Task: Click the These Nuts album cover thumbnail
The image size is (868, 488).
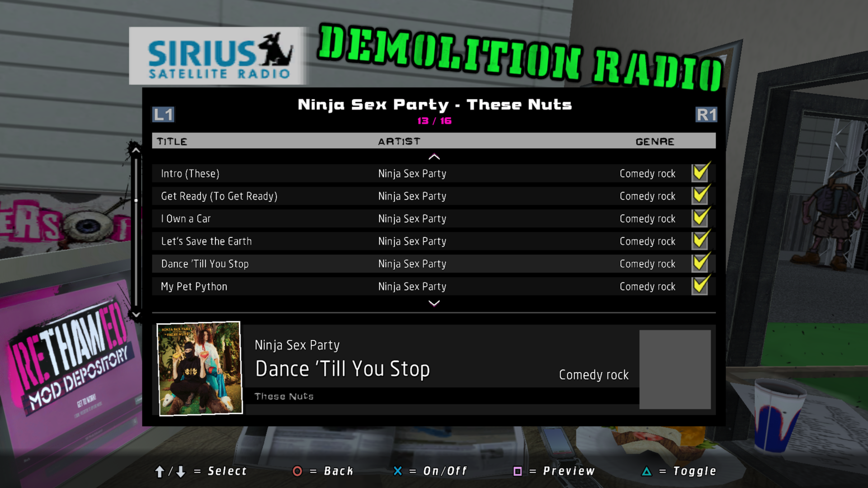Action: pos(199,368)
